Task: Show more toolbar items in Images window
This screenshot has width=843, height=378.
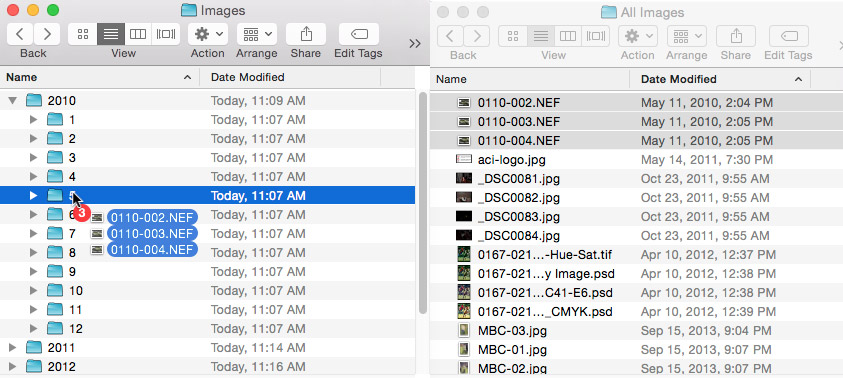Action: pos(415,44)
